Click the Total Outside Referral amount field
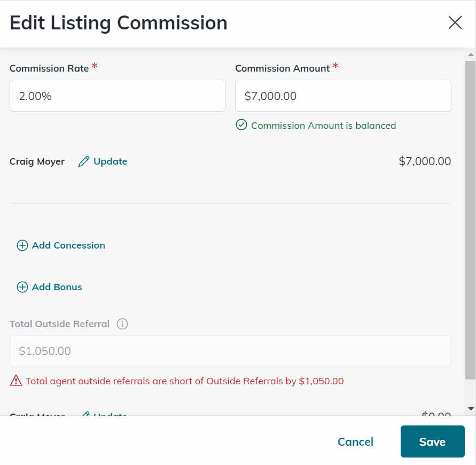The width and height of the screenshot is (476, 465). click(230, 351)
